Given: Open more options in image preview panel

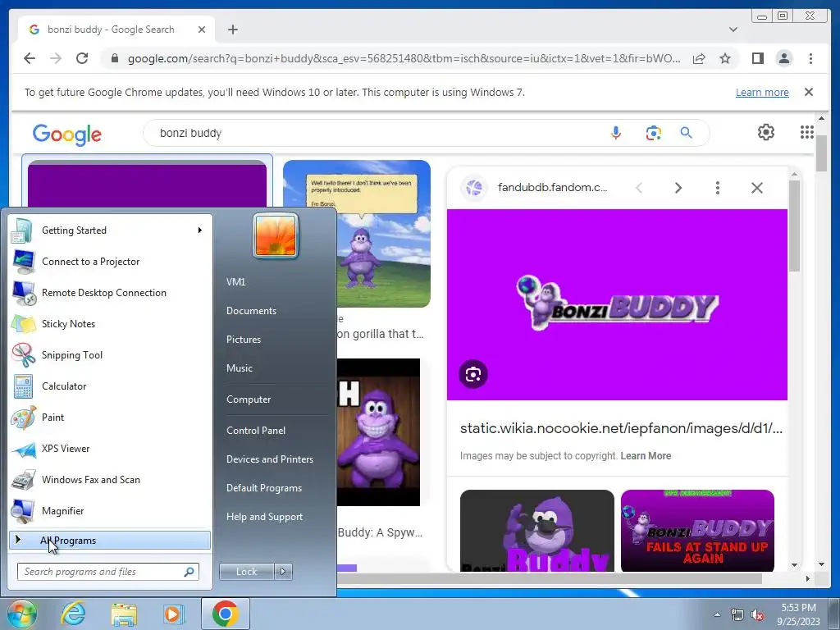Looking at the screenshot, I should [x=717, y=188].
